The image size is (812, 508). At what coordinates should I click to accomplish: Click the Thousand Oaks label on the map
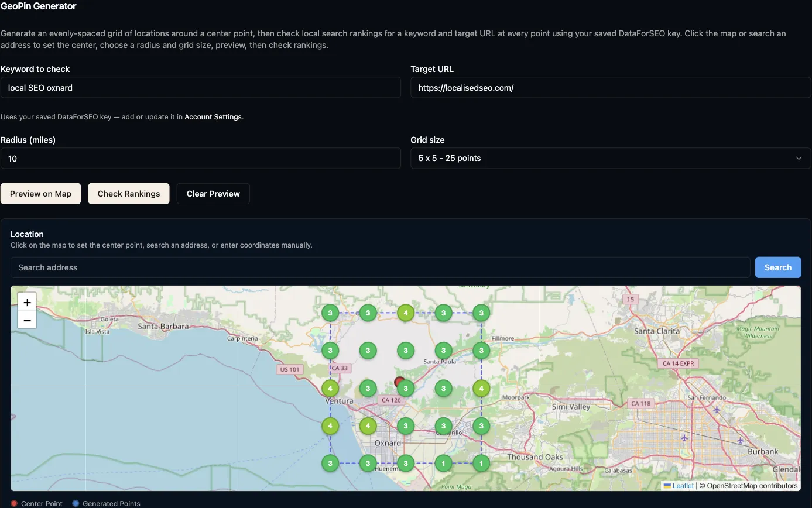pyautogui.click(x=535, y=457)
